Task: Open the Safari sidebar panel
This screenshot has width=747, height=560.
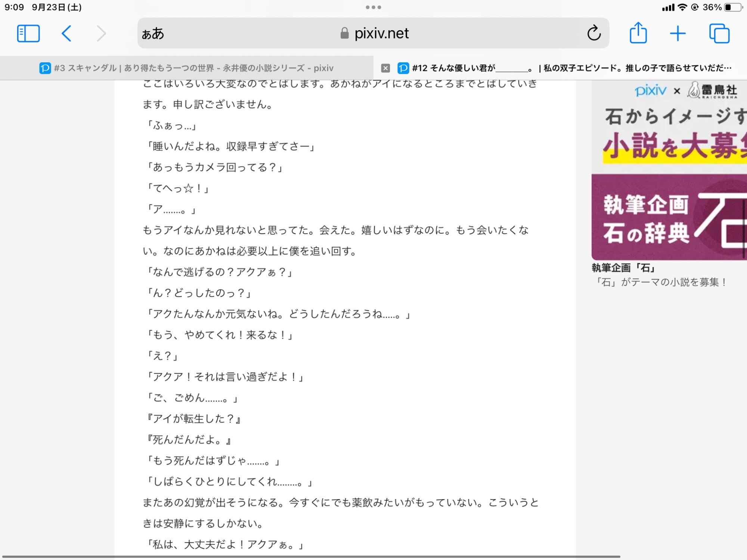Action: tap(28, 34)
